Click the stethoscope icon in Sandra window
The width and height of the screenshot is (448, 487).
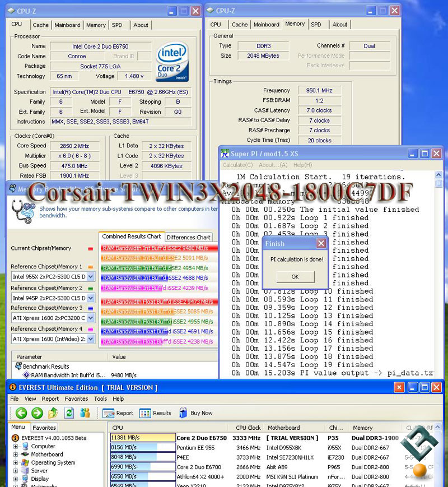pos(23,211)
